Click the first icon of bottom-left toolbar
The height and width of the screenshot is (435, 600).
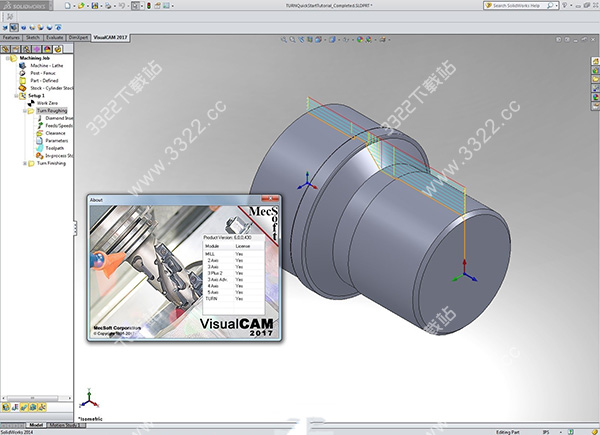point(5,407)
